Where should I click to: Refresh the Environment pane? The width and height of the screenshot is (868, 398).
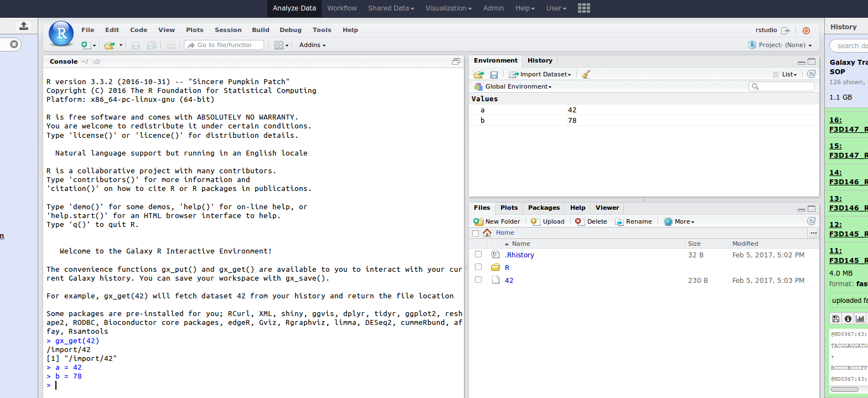click(x=811, y=74)
